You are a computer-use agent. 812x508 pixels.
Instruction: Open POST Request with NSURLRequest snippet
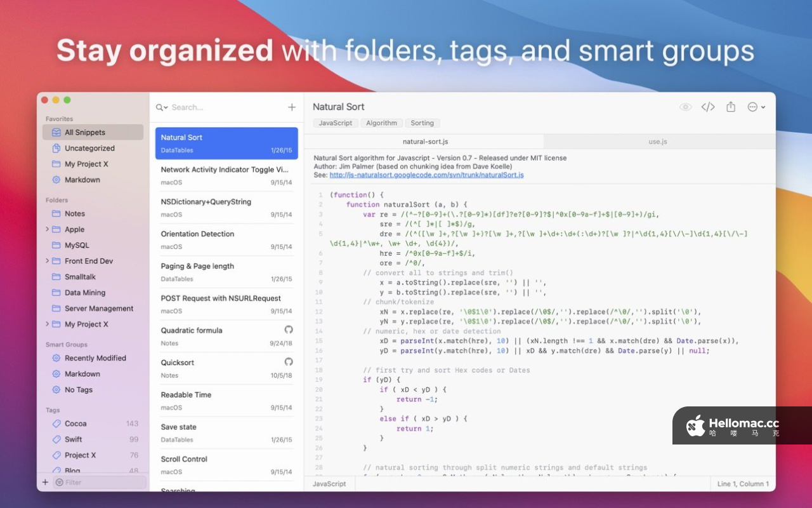tap(226, 304)
